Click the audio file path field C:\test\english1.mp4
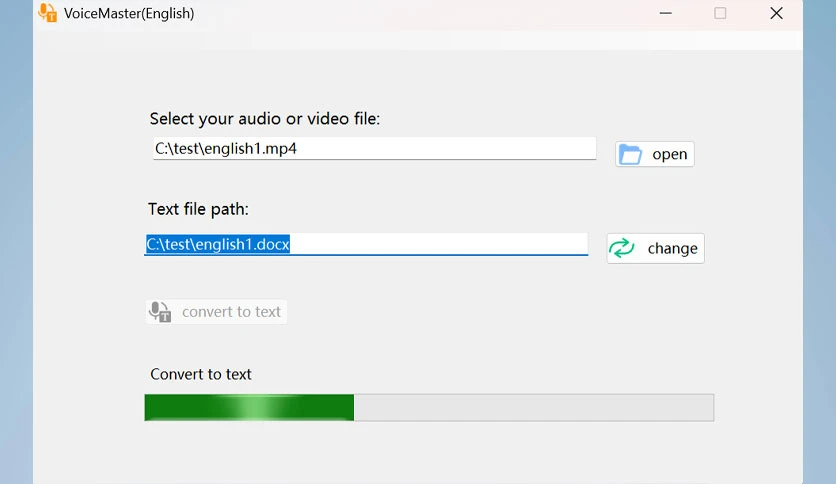 coord(374,148)
